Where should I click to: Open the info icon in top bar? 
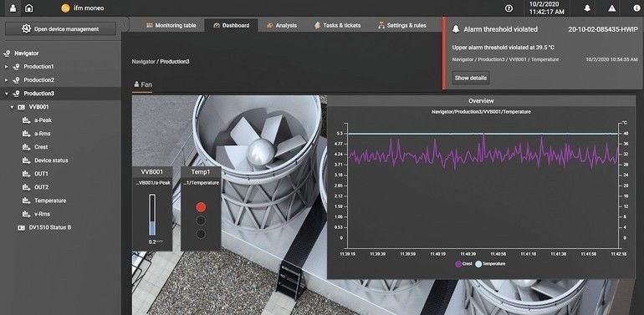click(636, 8)
